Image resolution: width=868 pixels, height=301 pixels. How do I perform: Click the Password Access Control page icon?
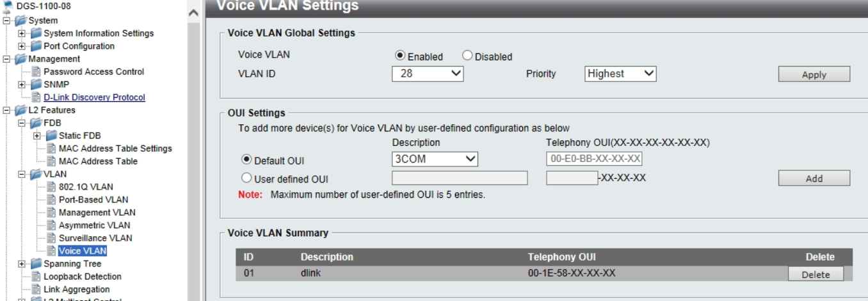pyautogui.click(x=36, y=72)
